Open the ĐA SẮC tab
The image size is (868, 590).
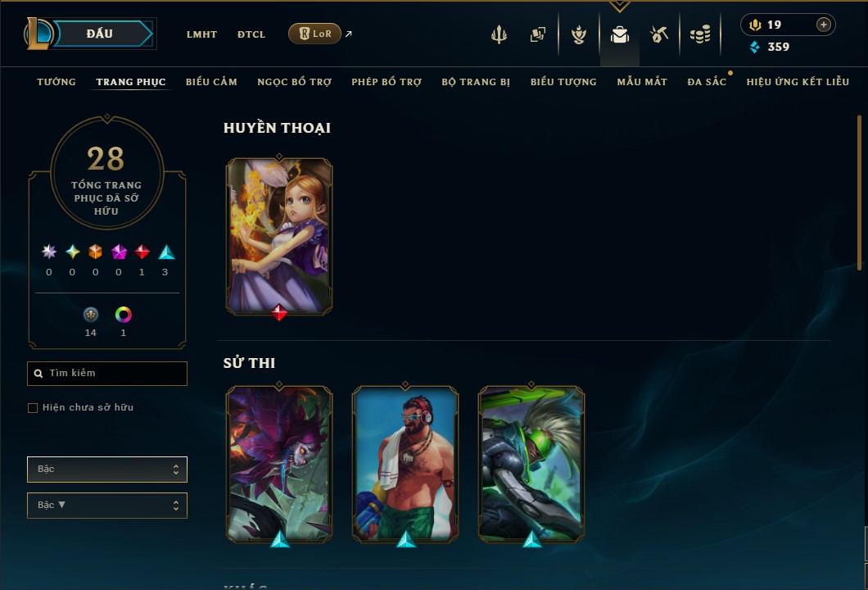[x=707, y=82]
